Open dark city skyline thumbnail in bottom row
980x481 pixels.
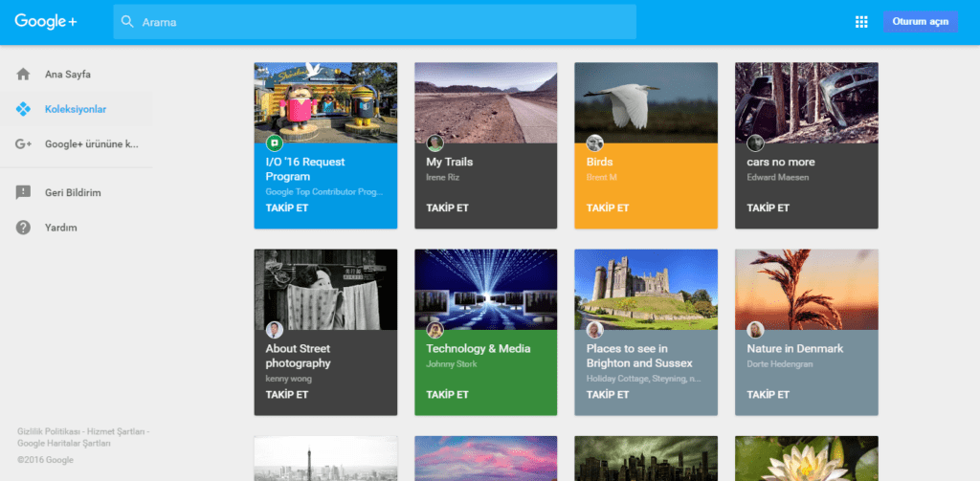(646, 458)
